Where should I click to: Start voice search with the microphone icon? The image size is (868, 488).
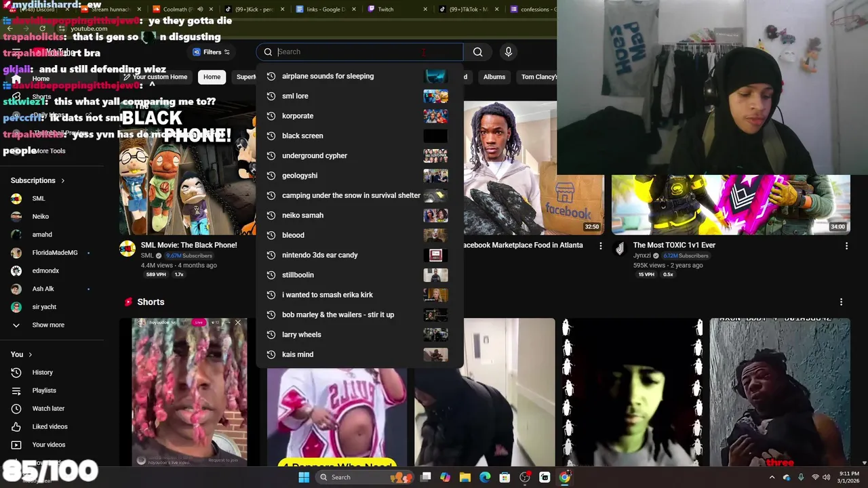[x=508, y=52]
